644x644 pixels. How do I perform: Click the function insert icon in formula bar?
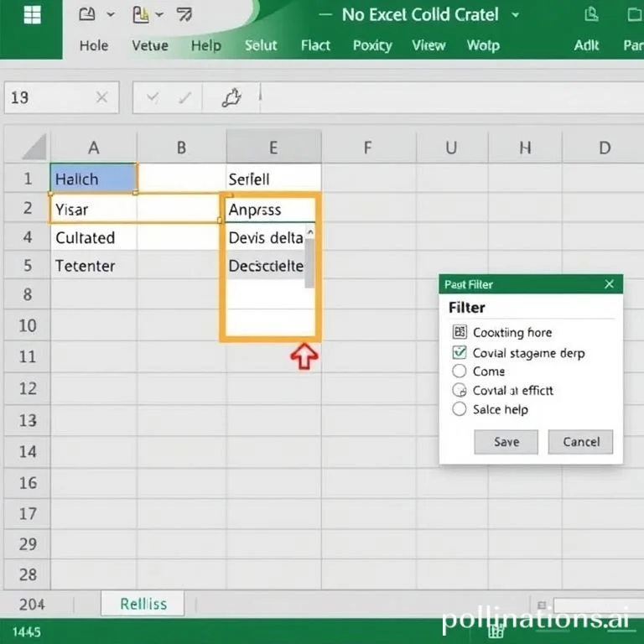[231, 98]
